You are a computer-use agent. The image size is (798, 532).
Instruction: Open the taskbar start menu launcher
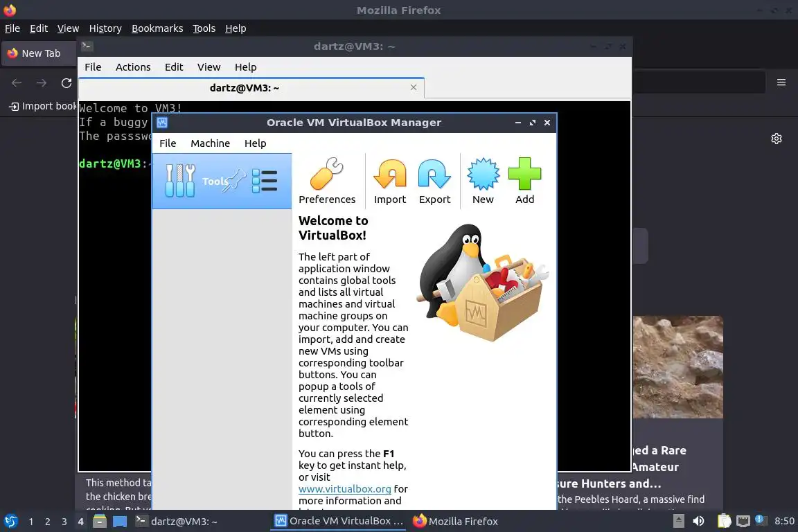click(10, 522)
